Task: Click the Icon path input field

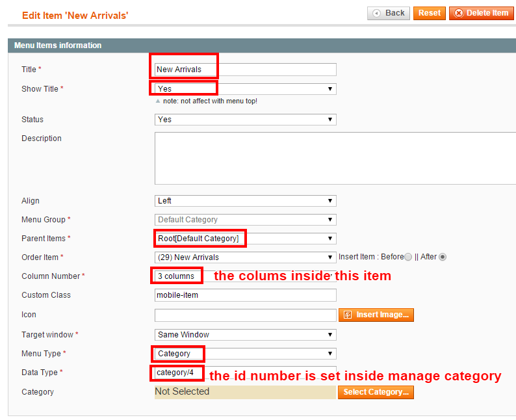Action: click(245, 315)
